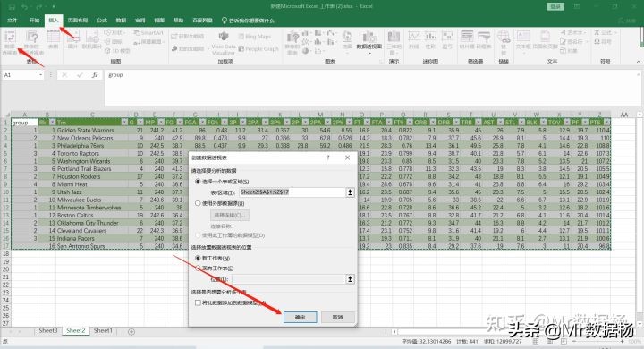Click the Slicer icon
The width and height of the screenshot is (644, 349).
(467, 40)
